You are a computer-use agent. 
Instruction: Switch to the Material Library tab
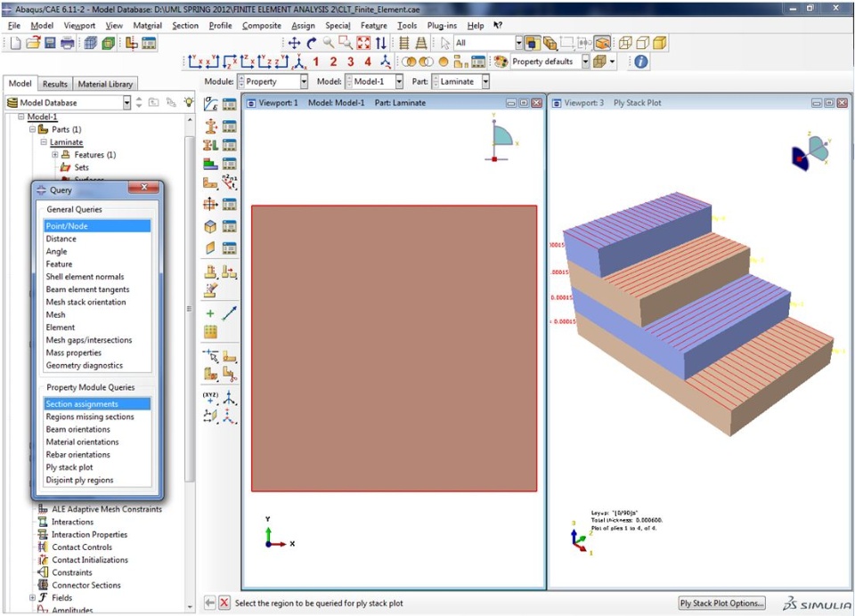click(x=105, y=84)
